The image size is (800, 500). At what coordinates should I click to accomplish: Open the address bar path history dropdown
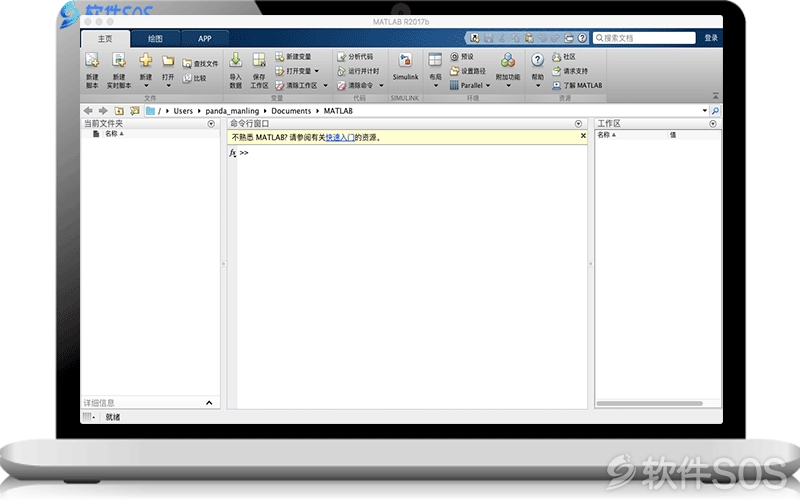click(705, 111)
